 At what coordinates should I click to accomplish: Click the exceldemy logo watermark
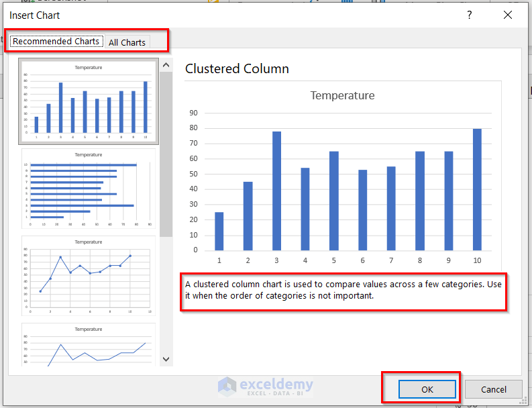(266, 386)
